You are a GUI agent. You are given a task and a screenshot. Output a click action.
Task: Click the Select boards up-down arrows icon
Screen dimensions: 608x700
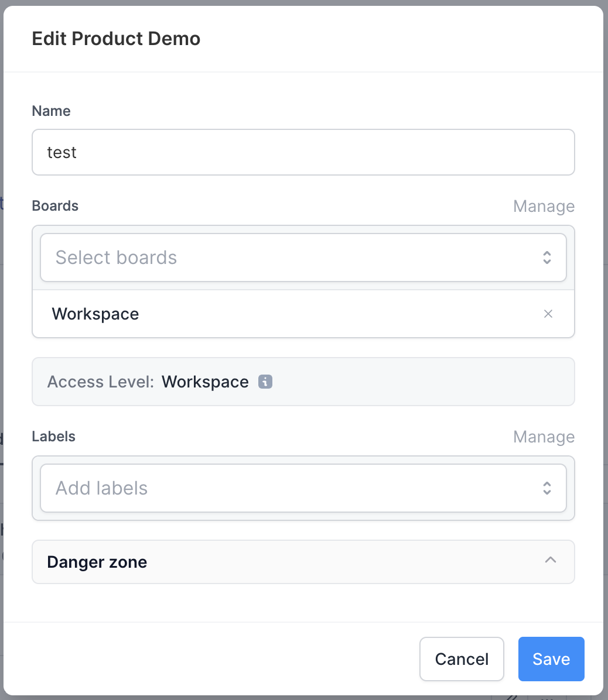[x=547, y=258]
